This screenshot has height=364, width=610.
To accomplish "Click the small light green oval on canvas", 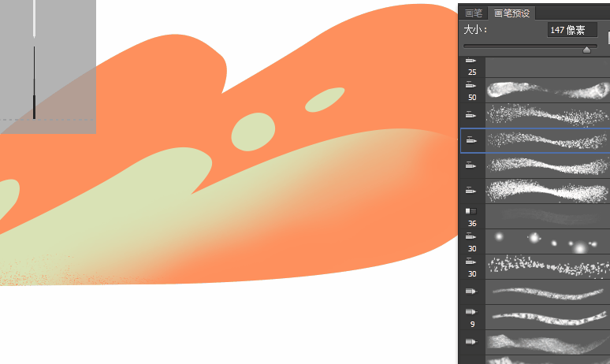I will pos(325,99).
